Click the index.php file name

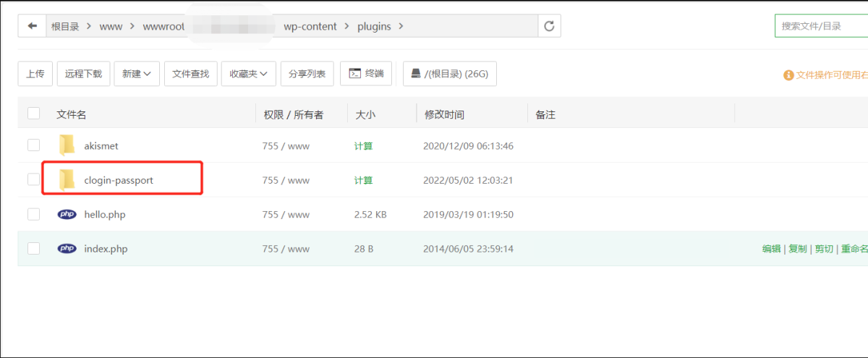(106, 249)
